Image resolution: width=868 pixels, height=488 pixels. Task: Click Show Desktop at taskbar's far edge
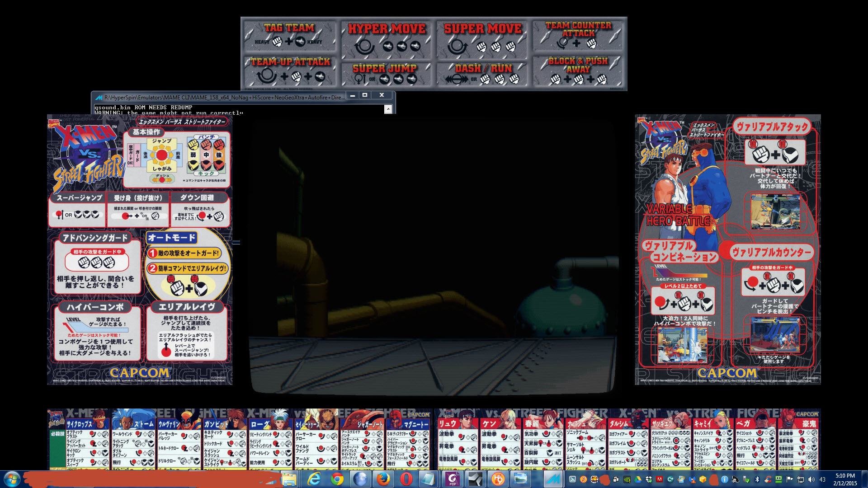pyautogui.click(x=864, y=479)
